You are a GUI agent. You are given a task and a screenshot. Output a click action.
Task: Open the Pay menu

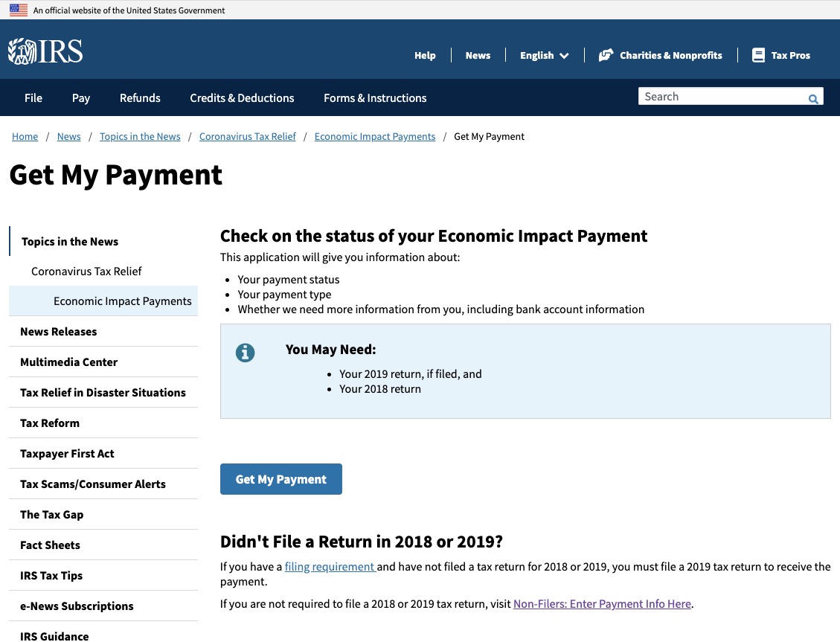[81, 98]
